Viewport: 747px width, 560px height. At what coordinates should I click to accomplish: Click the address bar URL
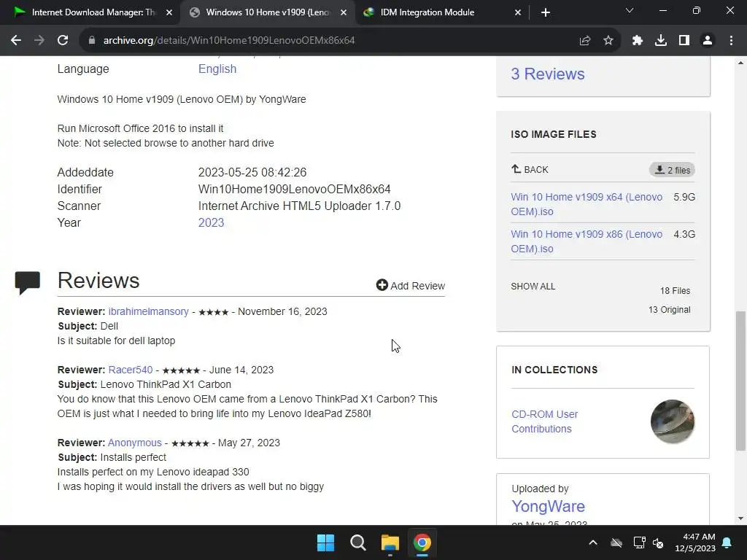[x=229, y=41]
